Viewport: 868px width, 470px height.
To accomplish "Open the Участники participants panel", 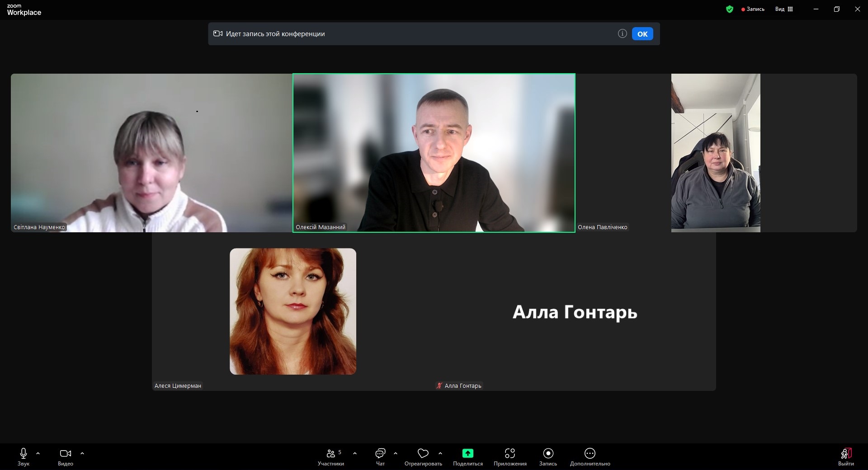I will coord(331,456).
